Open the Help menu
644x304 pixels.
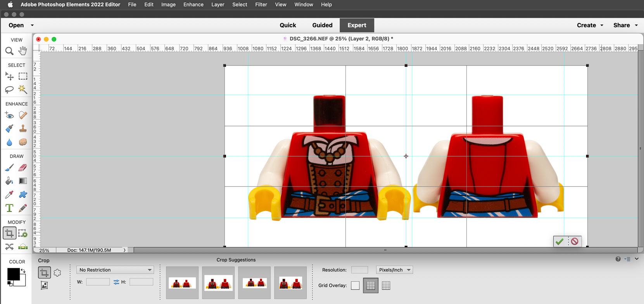coord(326,5)
